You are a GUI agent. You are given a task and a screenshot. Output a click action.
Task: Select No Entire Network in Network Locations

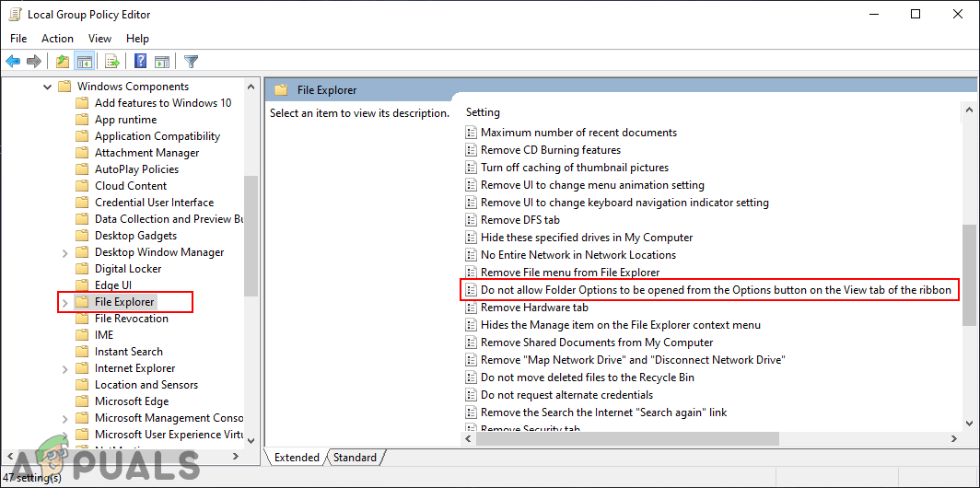point(578,255)
